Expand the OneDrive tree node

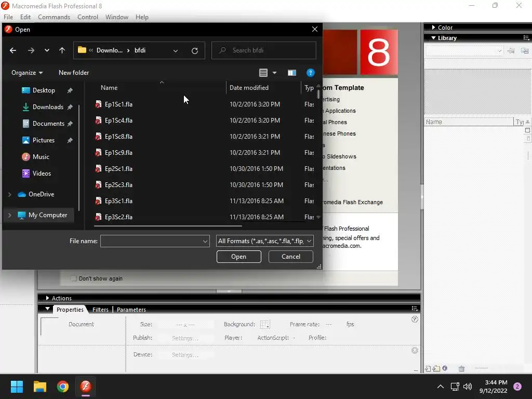pyautogui.click(x=9, y=194)
